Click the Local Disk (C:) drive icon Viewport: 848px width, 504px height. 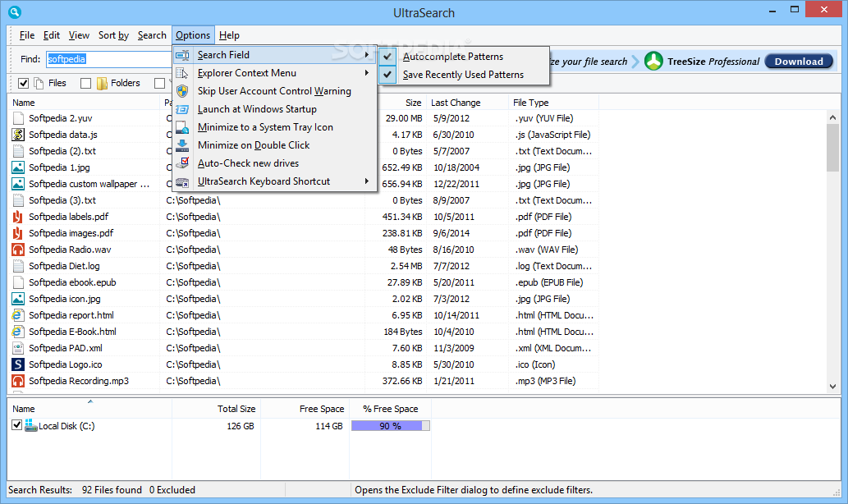pos(31,425)
